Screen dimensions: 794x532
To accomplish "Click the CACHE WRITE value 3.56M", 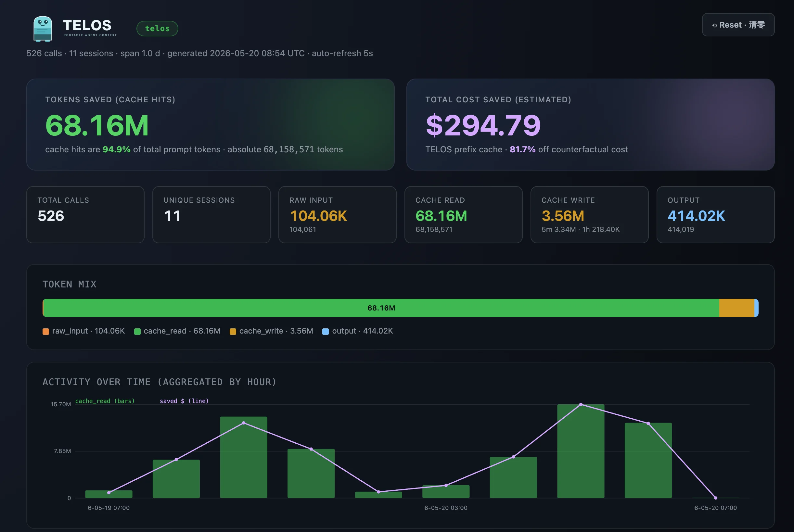I will tap(563, 216).
